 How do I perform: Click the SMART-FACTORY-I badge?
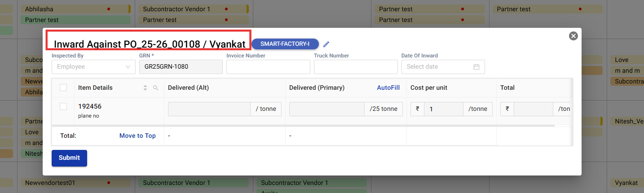tap(285, 44)
